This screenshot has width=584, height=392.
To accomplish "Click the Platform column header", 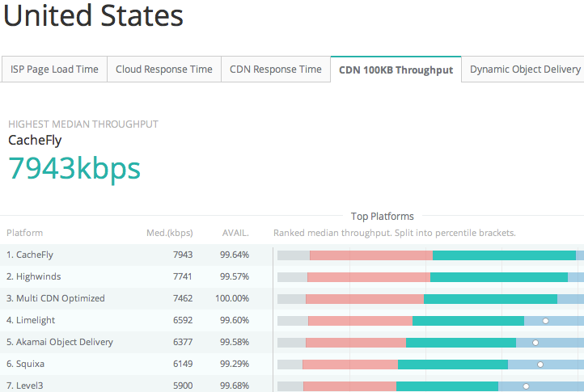I will tap(24, 233).
